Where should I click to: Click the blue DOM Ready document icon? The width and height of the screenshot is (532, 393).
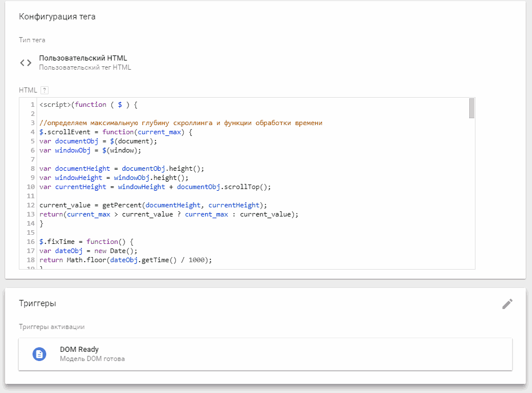coord(39,354)
